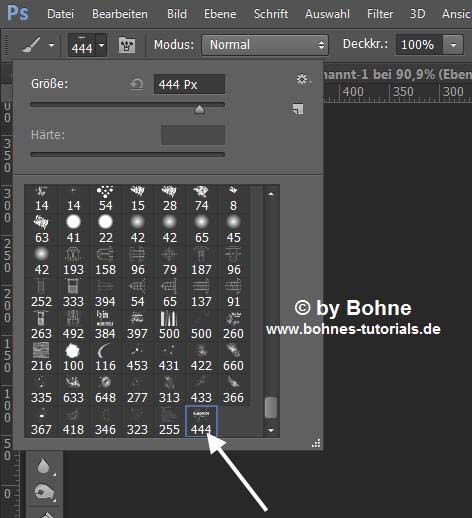This screenshot has width=472, height=518.
Task: Open the Ebene menu
Action: [220, 14]
